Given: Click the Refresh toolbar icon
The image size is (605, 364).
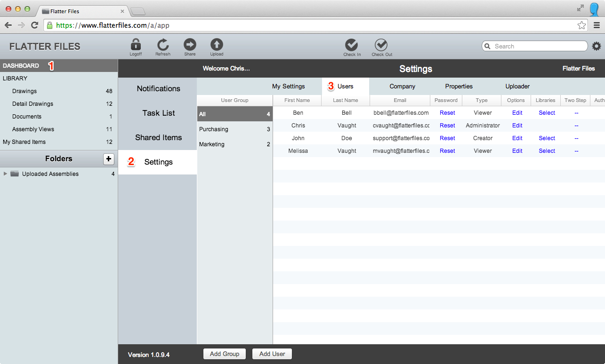Looking at the screenshot, I should [163, 44].
